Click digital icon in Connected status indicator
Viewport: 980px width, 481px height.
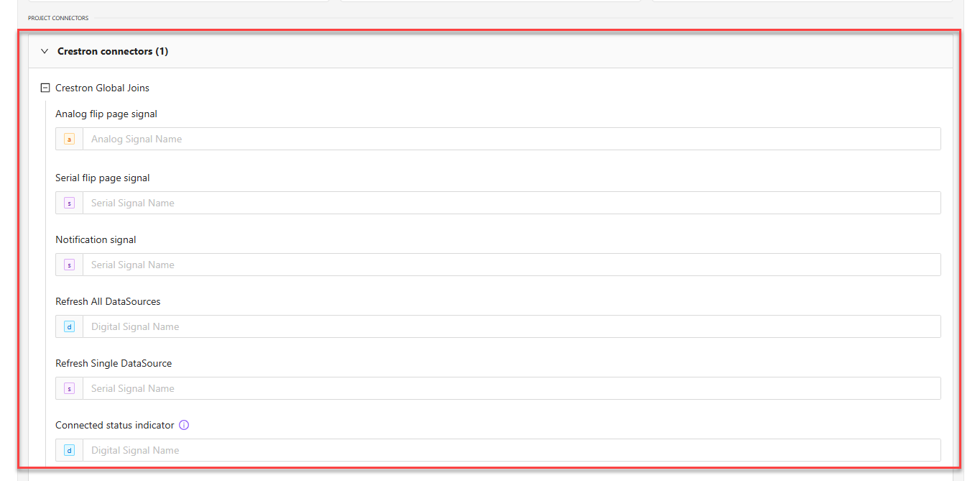70,451
